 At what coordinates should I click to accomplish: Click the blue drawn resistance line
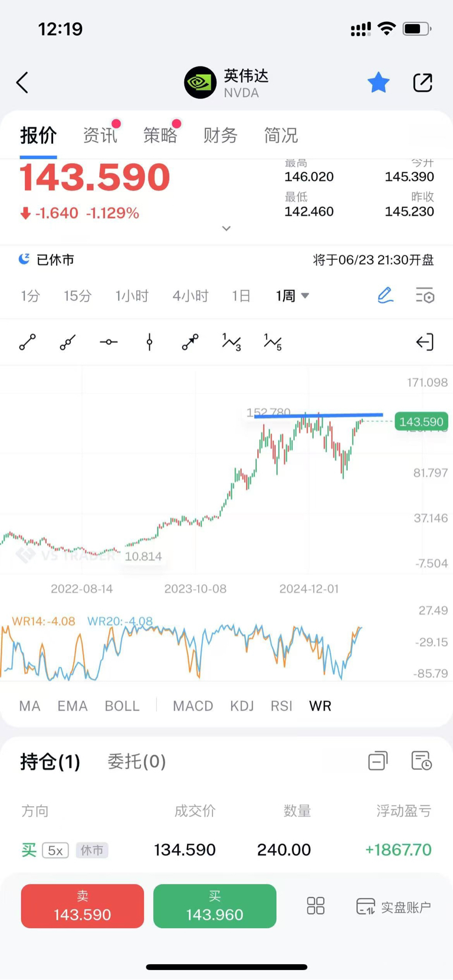pyautogui.click(x=319, y=416)
